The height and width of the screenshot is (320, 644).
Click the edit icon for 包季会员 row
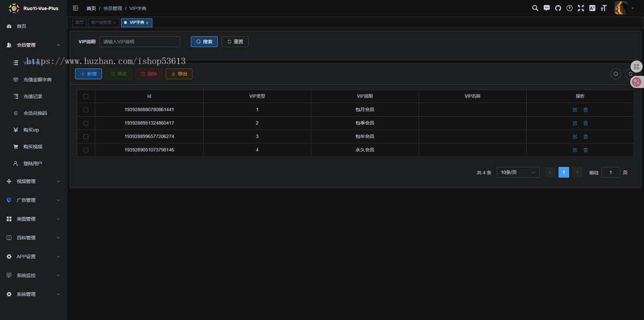click(x=575, y=123)
